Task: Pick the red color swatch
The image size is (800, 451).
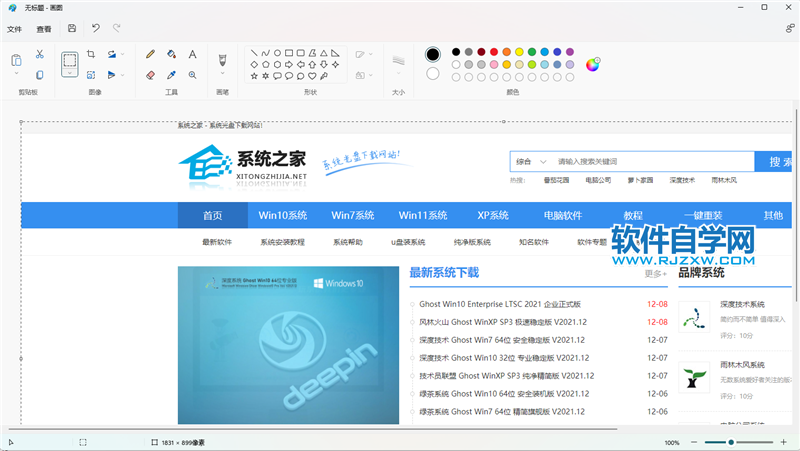Action: point(494,52)
